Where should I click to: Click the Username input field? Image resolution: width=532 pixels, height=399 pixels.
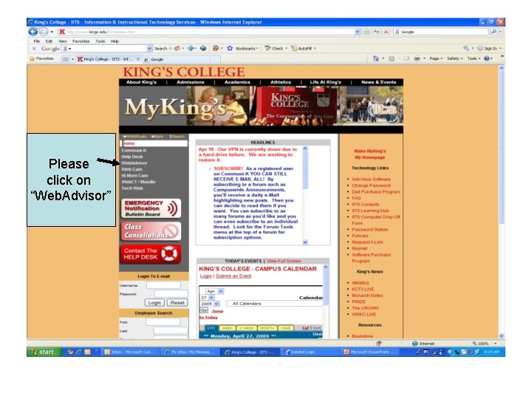[163, 285]
